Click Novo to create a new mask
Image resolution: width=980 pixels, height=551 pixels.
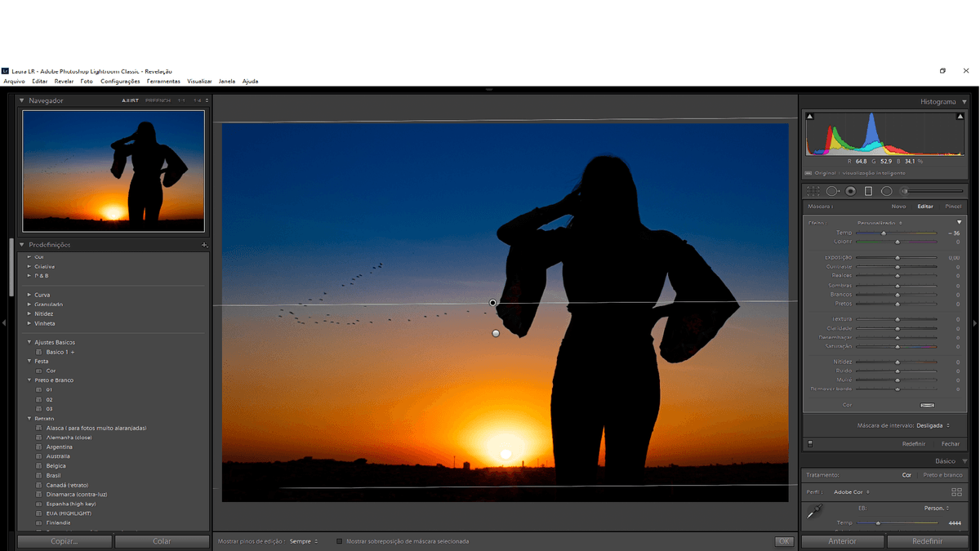coord(898,207)
